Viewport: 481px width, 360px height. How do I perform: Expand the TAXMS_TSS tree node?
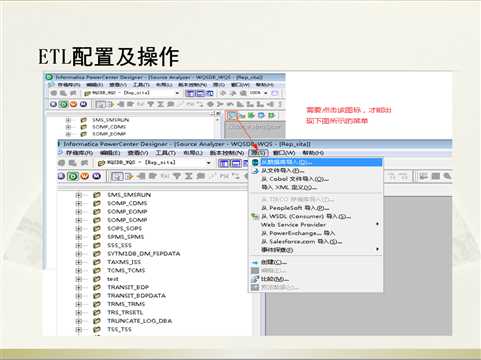[78, 262]
